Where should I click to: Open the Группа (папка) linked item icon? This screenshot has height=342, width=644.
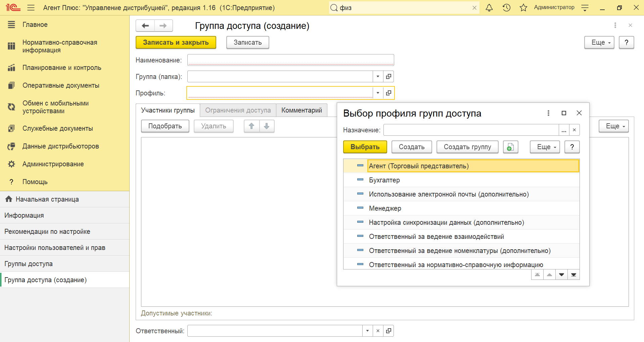pyautogui.click(x=388, y=76)
